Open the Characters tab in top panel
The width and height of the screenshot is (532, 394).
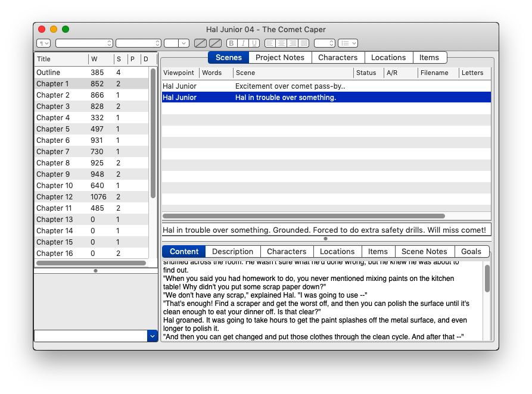[338, 58]
